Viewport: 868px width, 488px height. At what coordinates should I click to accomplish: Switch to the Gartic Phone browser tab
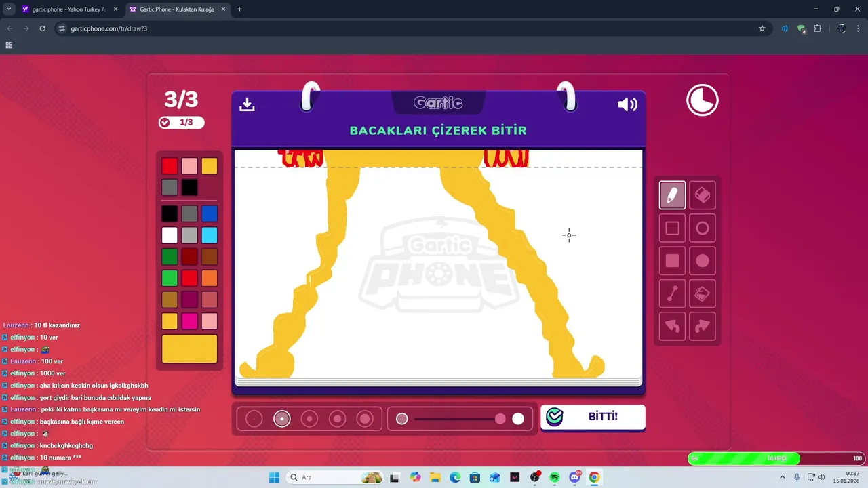coord(176,9)
